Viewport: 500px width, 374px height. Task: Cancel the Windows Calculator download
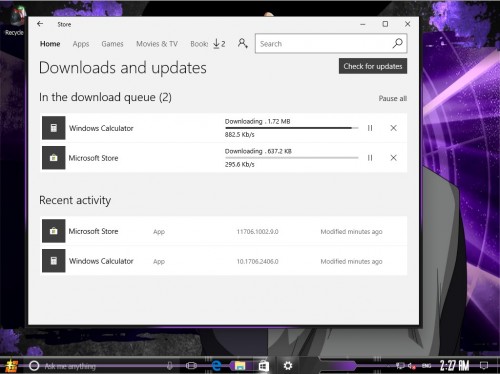tap(393, 128)
